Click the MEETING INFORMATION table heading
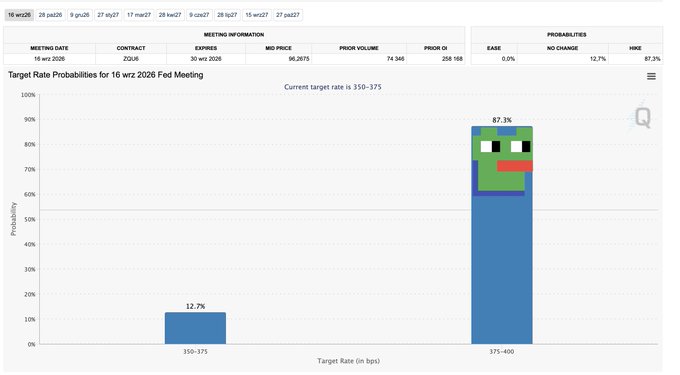Image resolution: width=680 pixels, height=375 pixels. coord(234,35)
